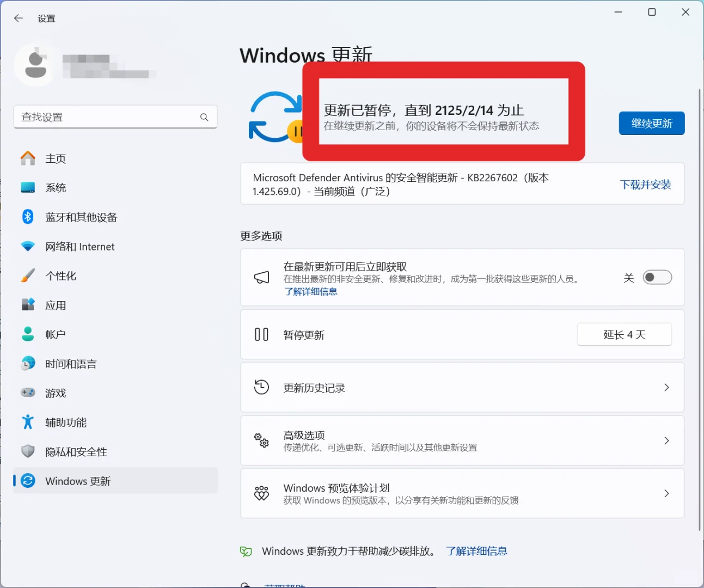The width and height of the screenshot is (704, 588).
Task: Select the 网络和 Internet sidebar icon
Action: pos(27,246)
